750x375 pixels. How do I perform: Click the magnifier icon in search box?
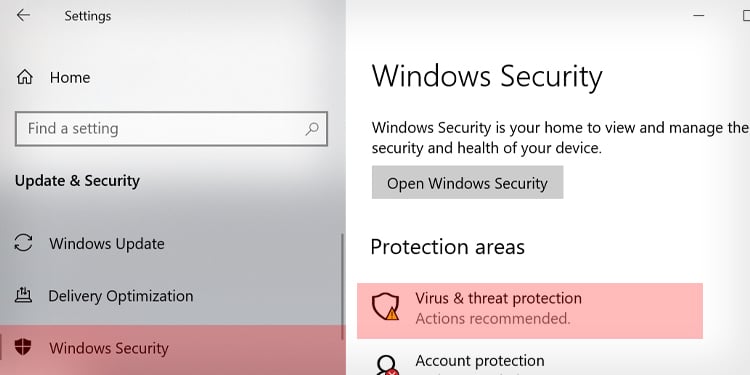click(312, 129)
